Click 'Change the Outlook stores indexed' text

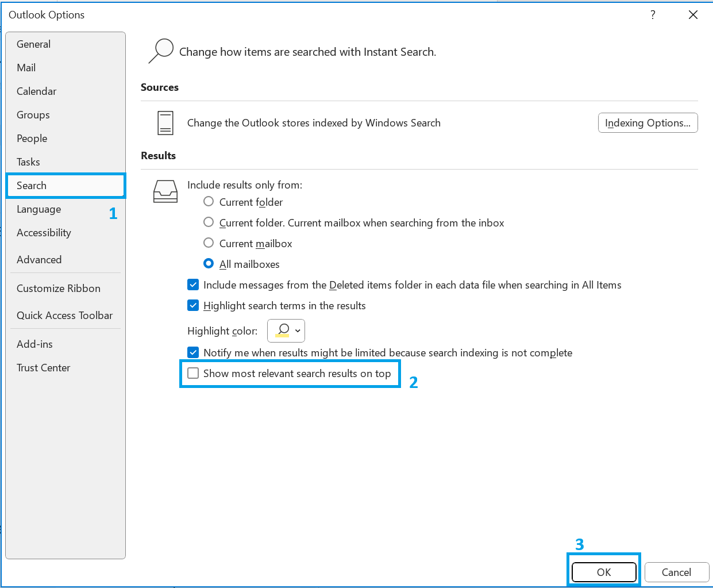click(314, 123)
